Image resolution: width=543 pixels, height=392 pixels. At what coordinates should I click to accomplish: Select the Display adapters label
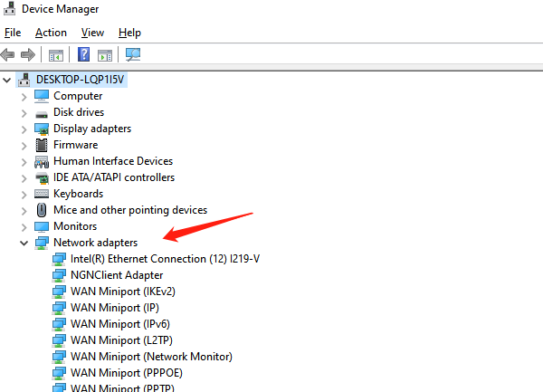[x=92, y=129]
